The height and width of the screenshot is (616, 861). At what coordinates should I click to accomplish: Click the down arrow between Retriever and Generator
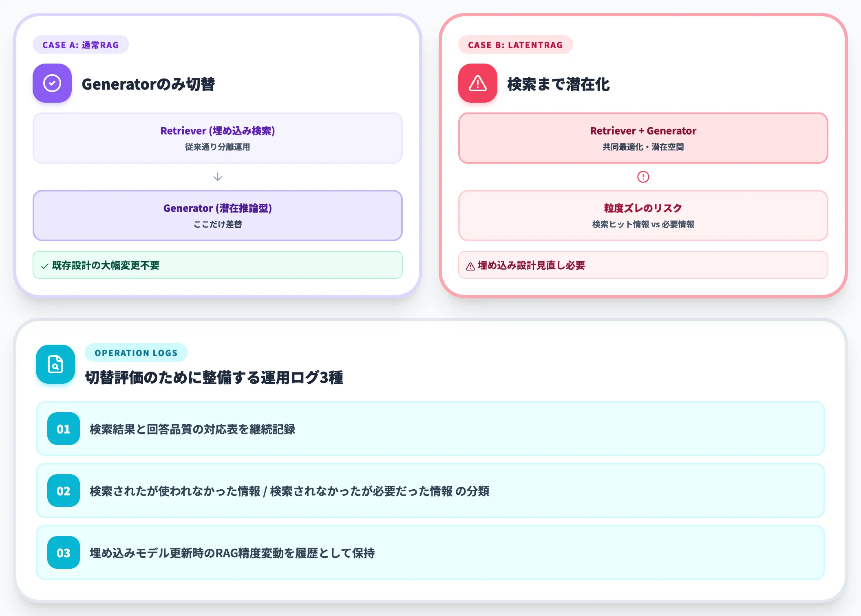[218, 177]
